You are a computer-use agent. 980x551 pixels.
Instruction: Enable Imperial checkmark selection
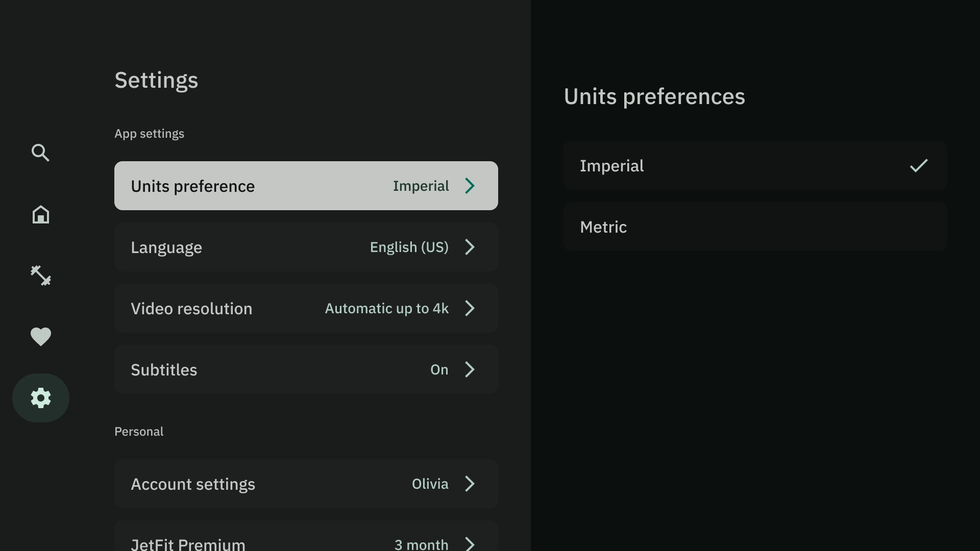click(918, 165)
